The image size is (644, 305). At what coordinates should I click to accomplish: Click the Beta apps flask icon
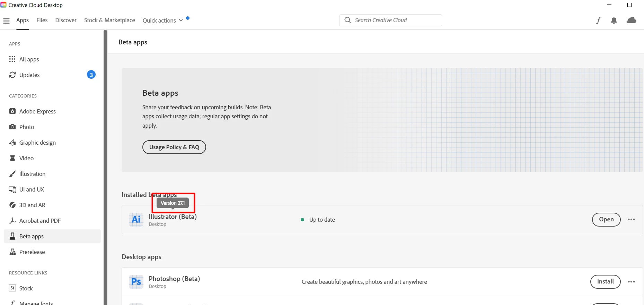pyautogui.click(x=12, y=236)
